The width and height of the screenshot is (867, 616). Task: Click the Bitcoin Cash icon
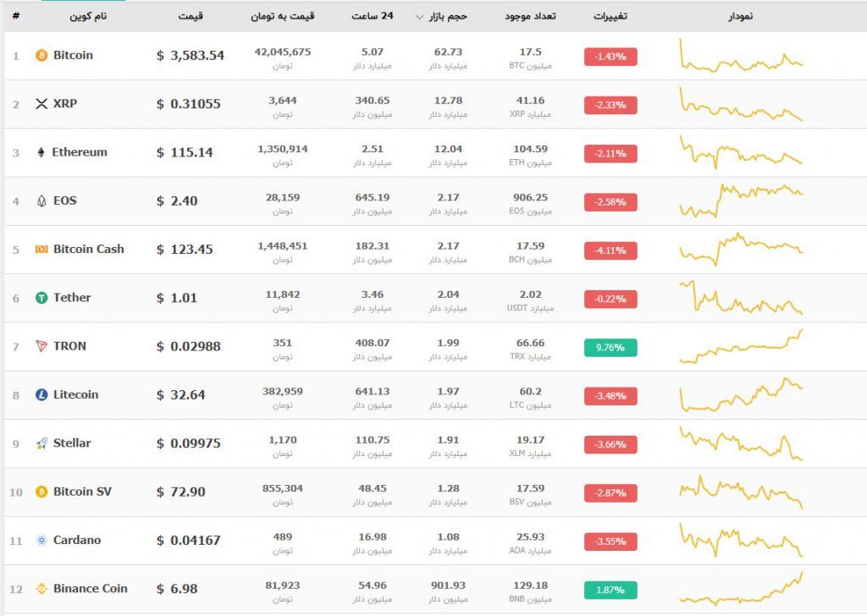(41, 250)
